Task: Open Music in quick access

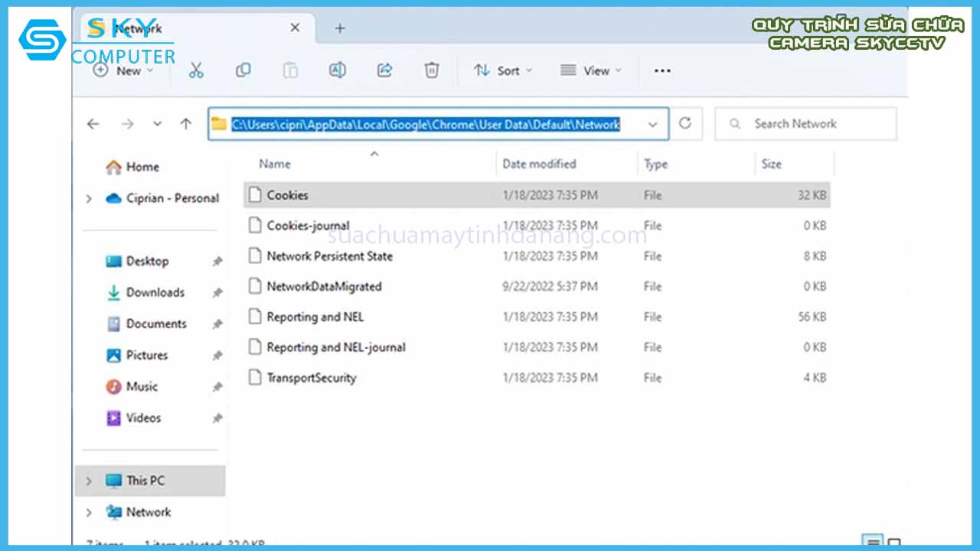Action: [x=132, y=386]
